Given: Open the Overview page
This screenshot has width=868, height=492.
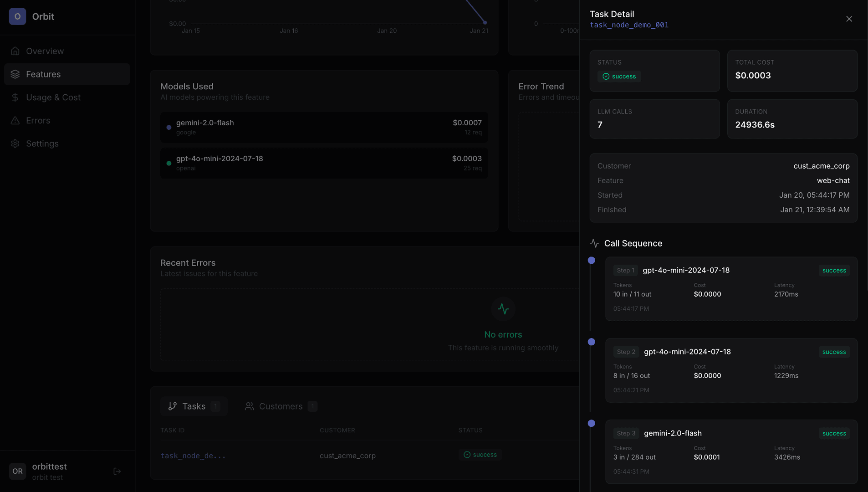Looking at the screenshot, I should click(x=45, y=51).
